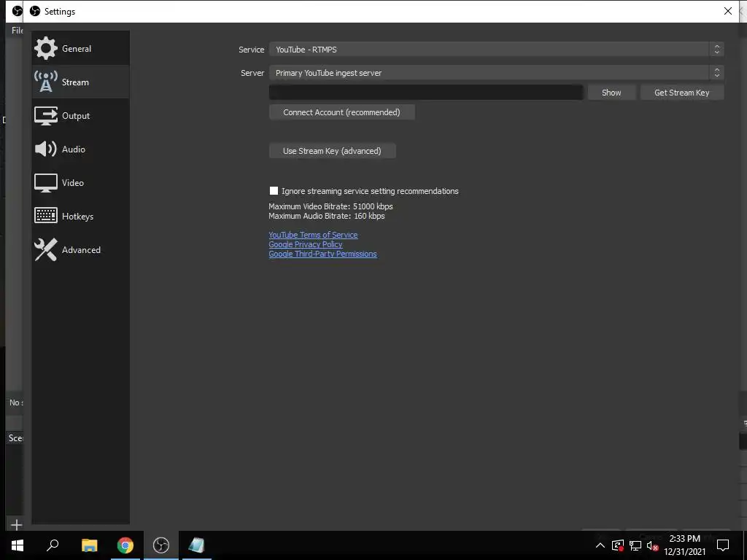
Task: Click the network tray icon
Action: [635, 545]
